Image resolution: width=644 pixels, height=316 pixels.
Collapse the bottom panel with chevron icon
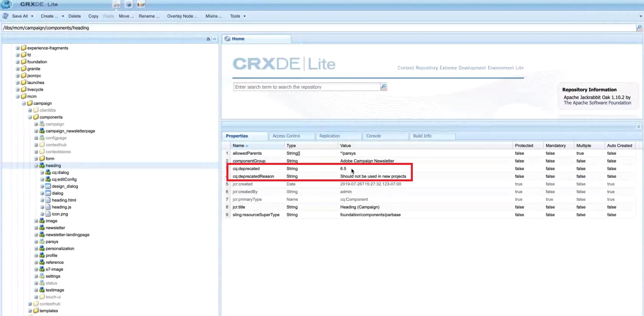(x=639, y=126)
